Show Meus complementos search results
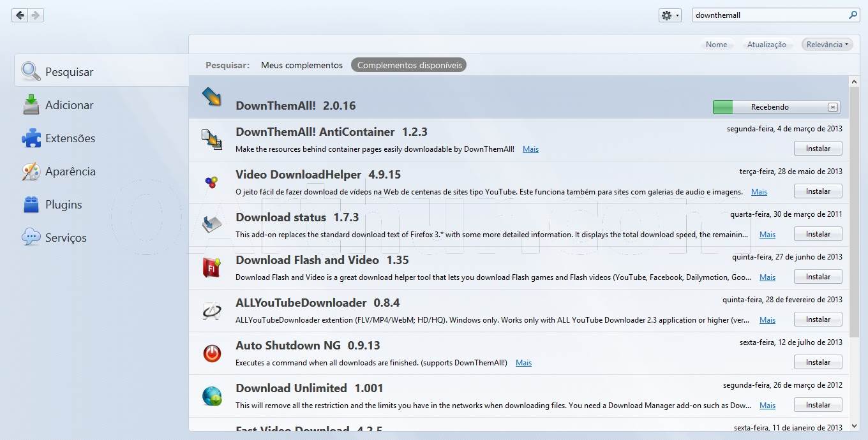 point(302,65)
